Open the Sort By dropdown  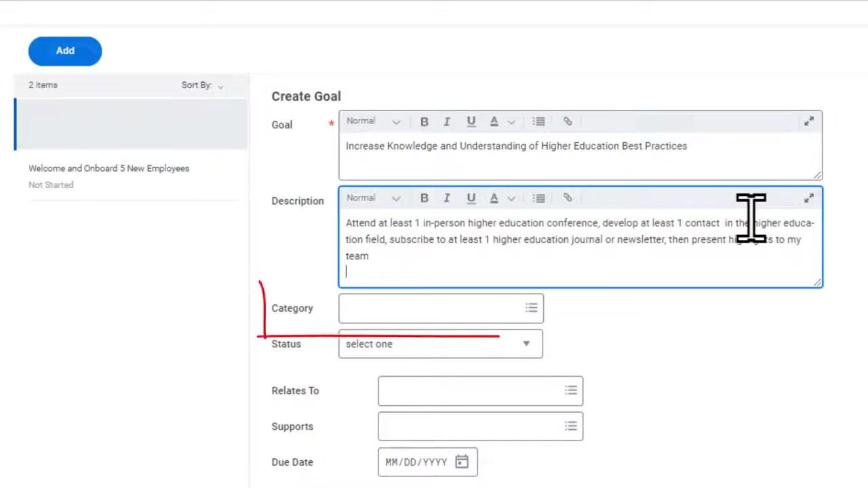[x=202, y=85]
